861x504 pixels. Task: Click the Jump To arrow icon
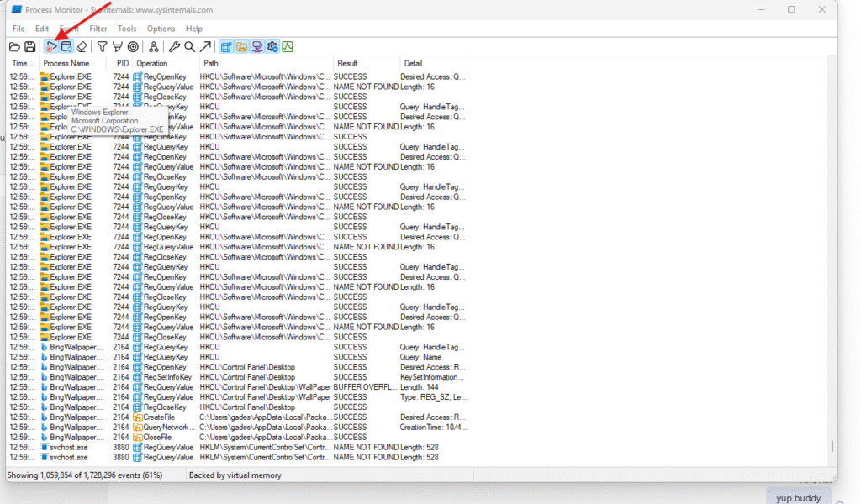tap(205, 47)
